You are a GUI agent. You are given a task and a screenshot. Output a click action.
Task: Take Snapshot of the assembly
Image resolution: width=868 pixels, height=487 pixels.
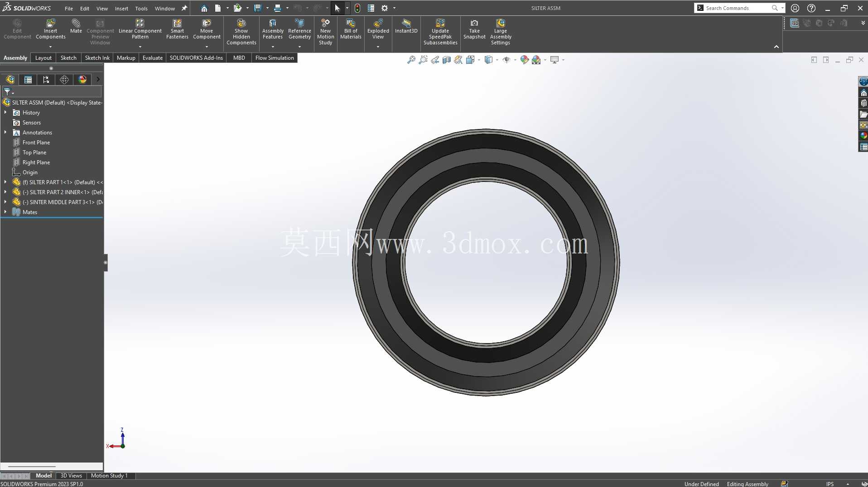(x=474, y=29)
